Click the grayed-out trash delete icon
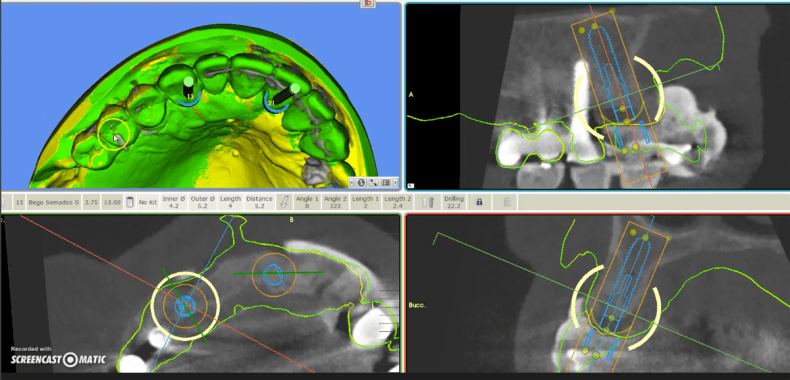Image resolution: width=790 pixels, height=380 pixels. click(507, 202)
